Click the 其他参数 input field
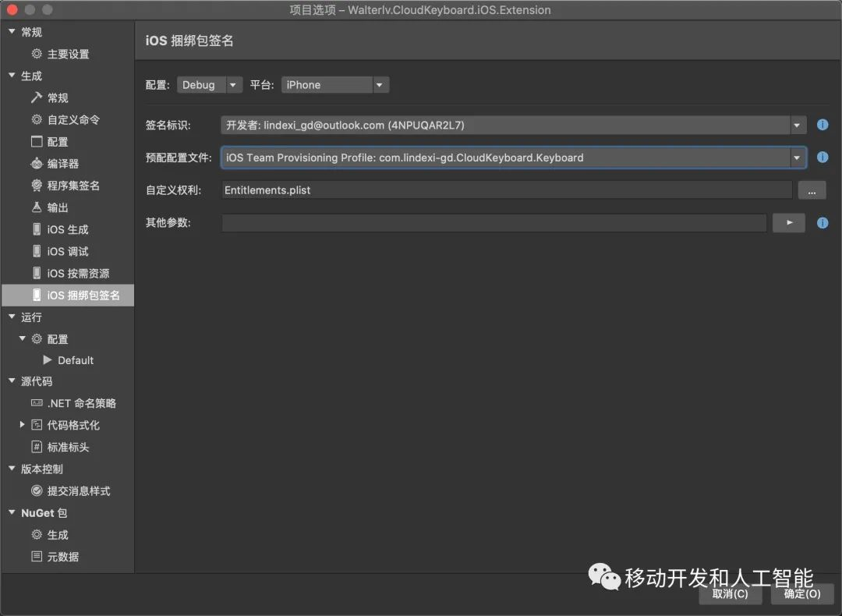 tap(494, 223)
